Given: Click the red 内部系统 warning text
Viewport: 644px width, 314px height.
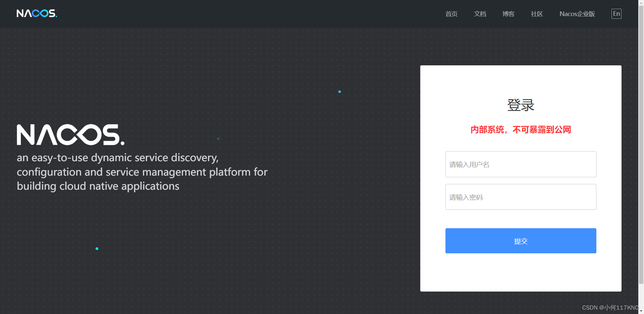Looking at the screenshot, I should (521, 130).
